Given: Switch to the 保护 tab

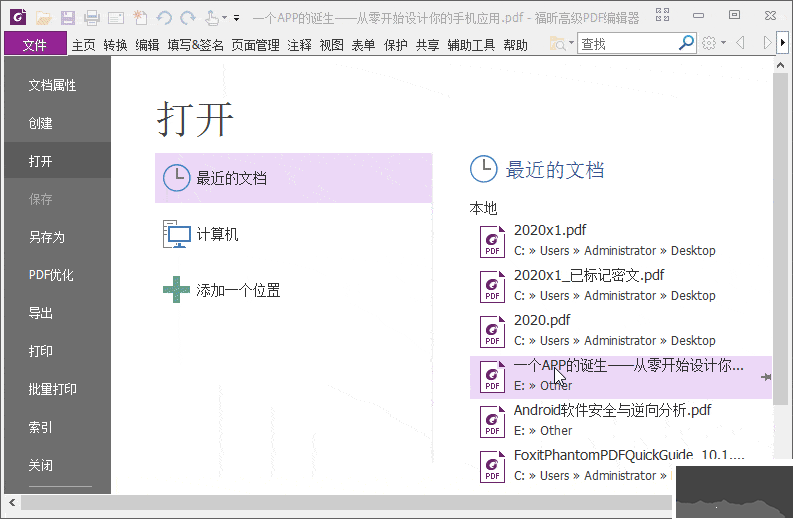Looking at the screenshot, I should (x=395, y=45).
